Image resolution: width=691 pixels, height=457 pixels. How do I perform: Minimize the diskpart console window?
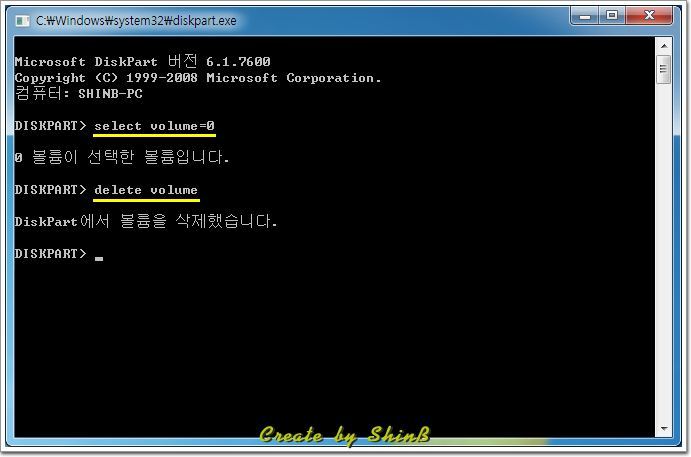[585, 16]
